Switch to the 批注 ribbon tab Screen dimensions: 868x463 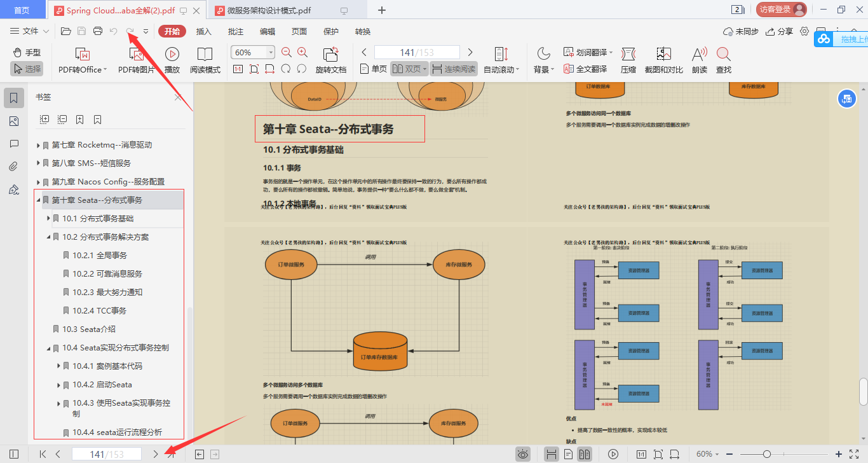tap(235, 31)
